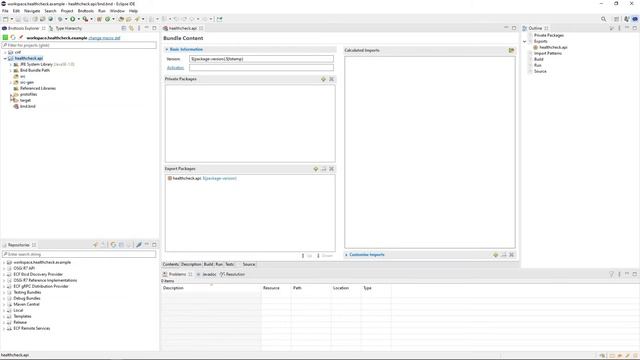Click the Activator input field
The image size is (640, 360).
point(261,68)
